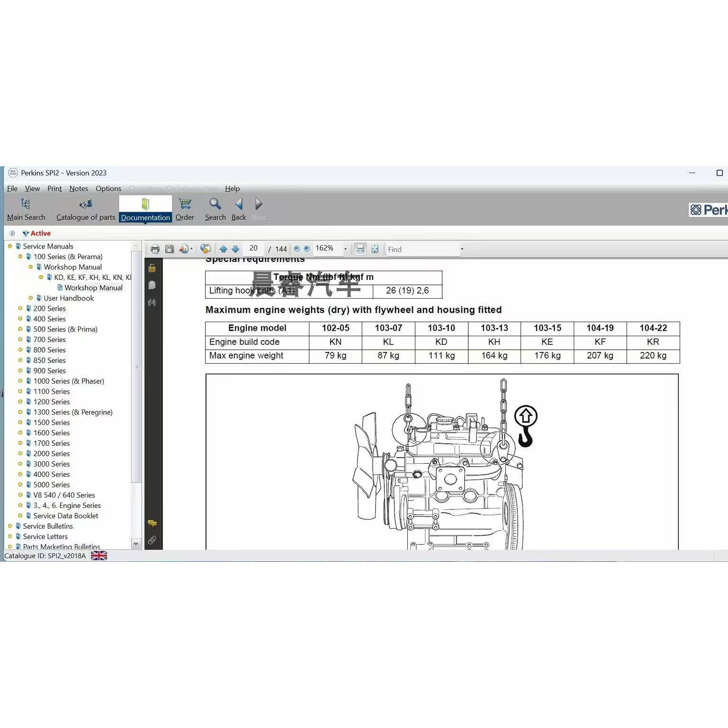Image resolution: width=728 pixels, height=728 pixels.
Task: Expand the Service Letters node
Action: (x=10, y=537)
